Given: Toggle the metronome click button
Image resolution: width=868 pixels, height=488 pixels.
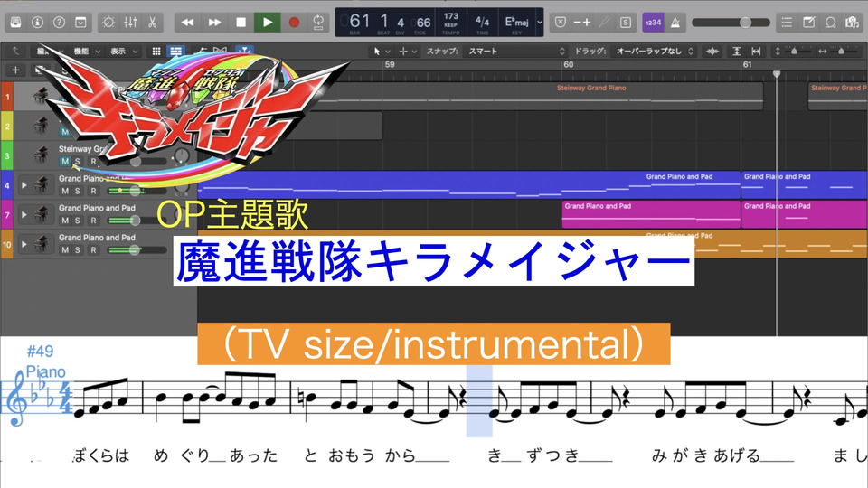Looking at the screenshot, I should click(x=675, y=22).
